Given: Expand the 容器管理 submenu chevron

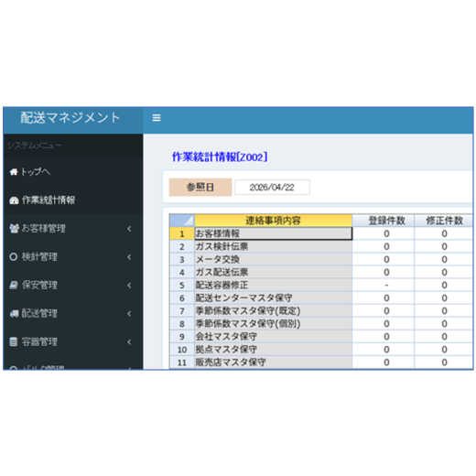Looking at the screenshot, I should [129, 342].
